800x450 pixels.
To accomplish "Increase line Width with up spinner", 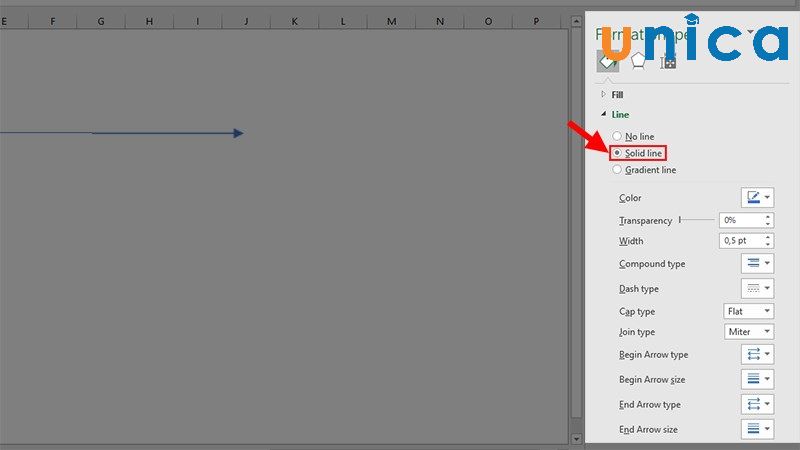I will (768, 237).
